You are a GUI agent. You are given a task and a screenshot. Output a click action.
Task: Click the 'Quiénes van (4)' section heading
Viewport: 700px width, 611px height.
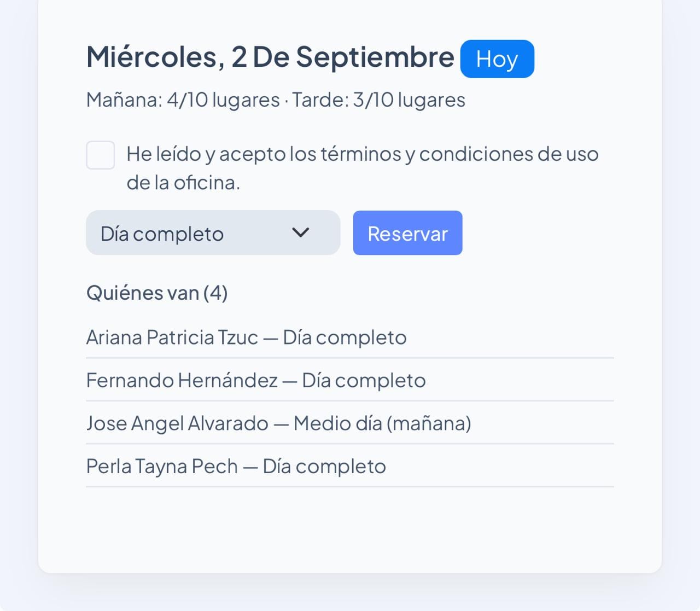pos(157,293)
